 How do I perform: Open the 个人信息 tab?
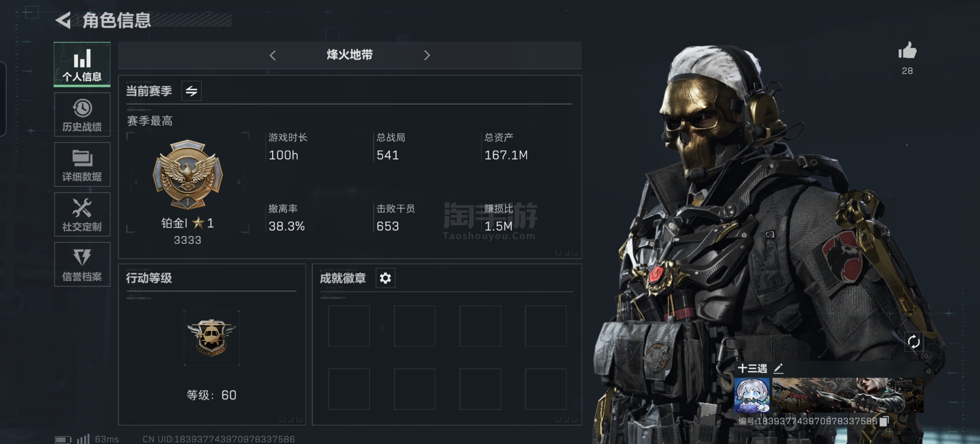coord(82,64)
